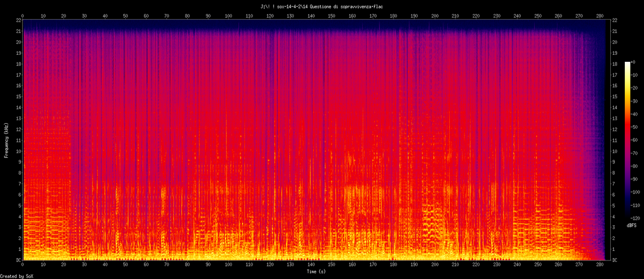Click the 'DC' label on left frequency axis
644x279 pixels.
(18, 260)
